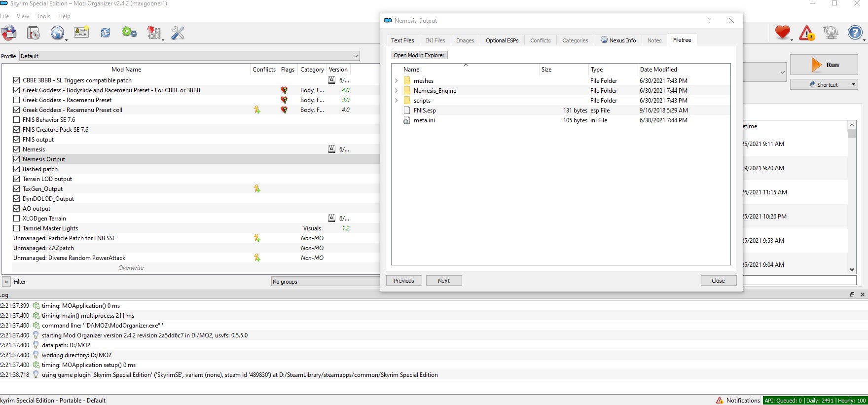The height and width of the screenshot is (405, 868).
Task: Open the executable selector dropdown beside Run
Action: click(x=782, y=73)
